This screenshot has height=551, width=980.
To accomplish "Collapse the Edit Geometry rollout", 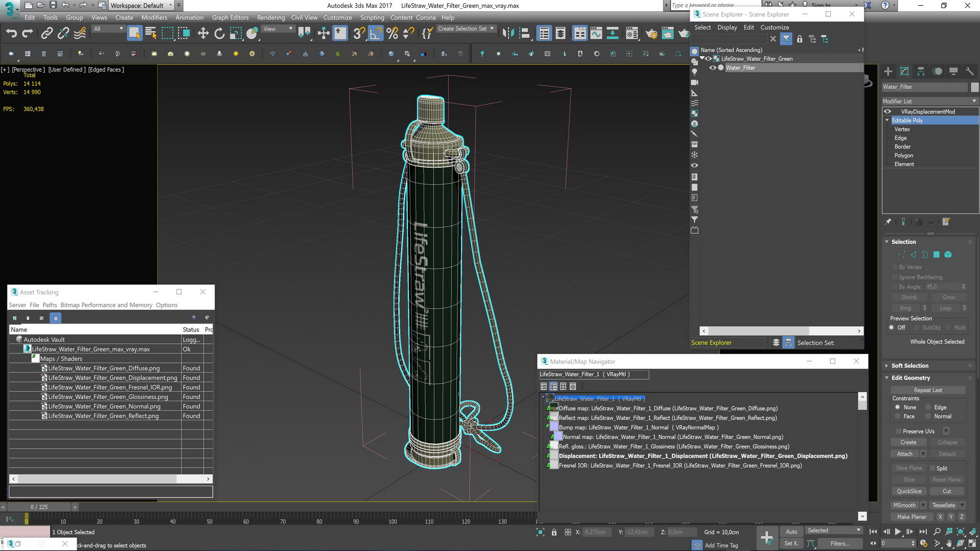I will click(x=887, y=378).
